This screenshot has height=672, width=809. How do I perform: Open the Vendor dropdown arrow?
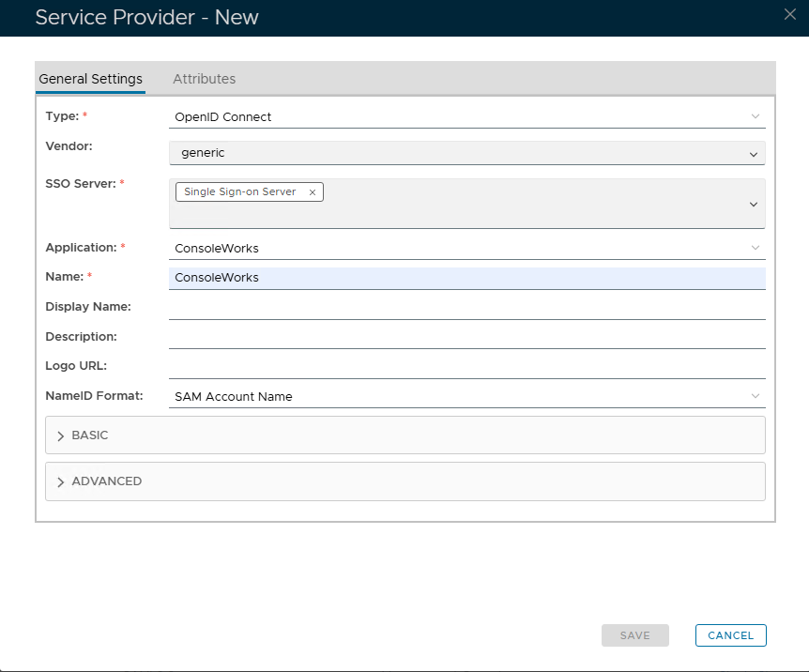753,154
